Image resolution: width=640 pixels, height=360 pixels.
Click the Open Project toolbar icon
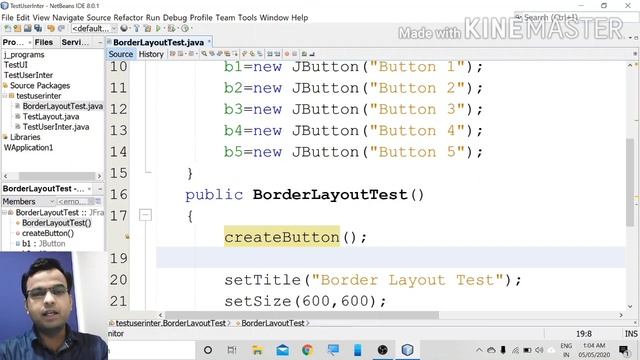pyautogui.click(x=27, y=28)
